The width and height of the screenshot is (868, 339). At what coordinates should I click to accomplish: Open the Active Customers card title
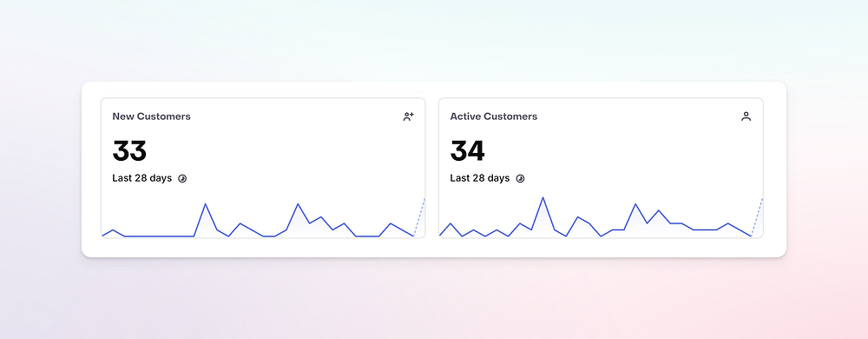coord(493,116)
